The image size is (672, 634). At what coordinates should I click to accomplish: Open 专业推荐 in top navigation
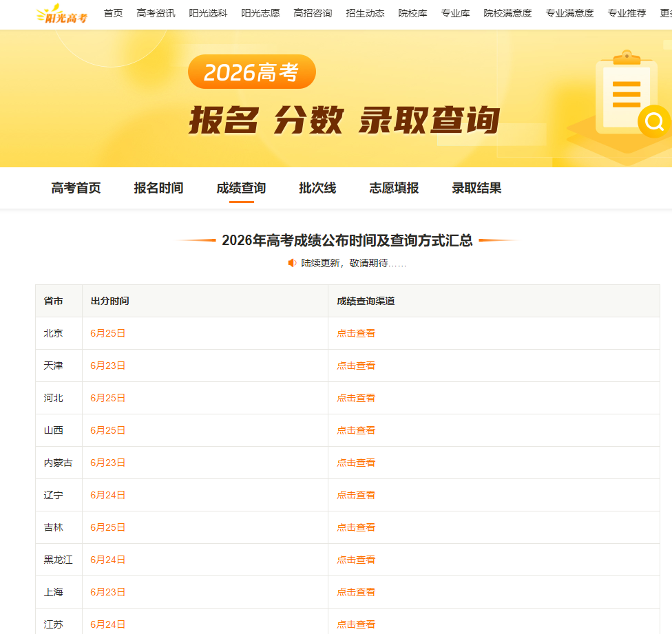[627, 13]
